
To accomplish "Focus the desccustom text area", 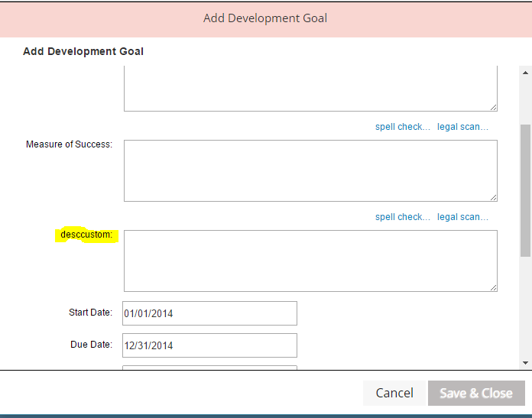I will tap(310, 261).
